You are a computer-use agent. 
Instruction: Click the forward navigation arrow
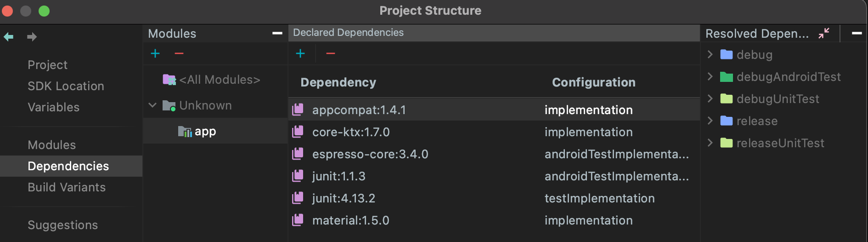(32, 37)
